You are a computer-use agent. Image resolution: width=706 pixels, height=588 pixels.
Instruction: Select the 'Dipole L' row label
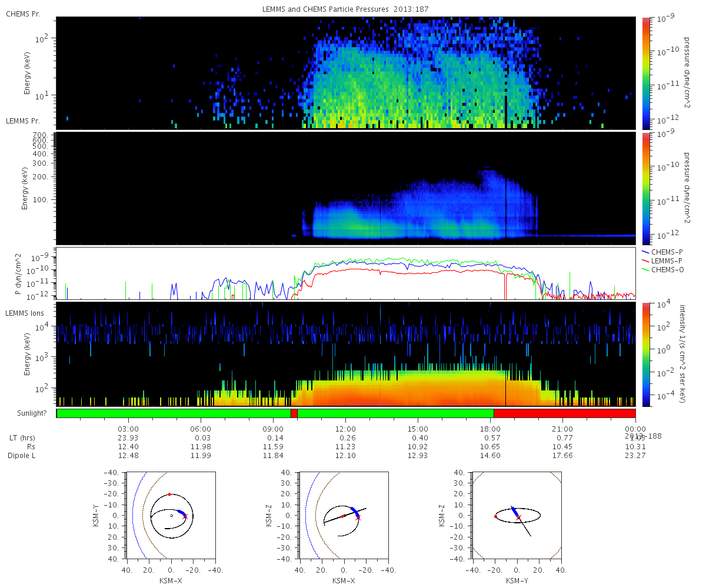point(22,456)
